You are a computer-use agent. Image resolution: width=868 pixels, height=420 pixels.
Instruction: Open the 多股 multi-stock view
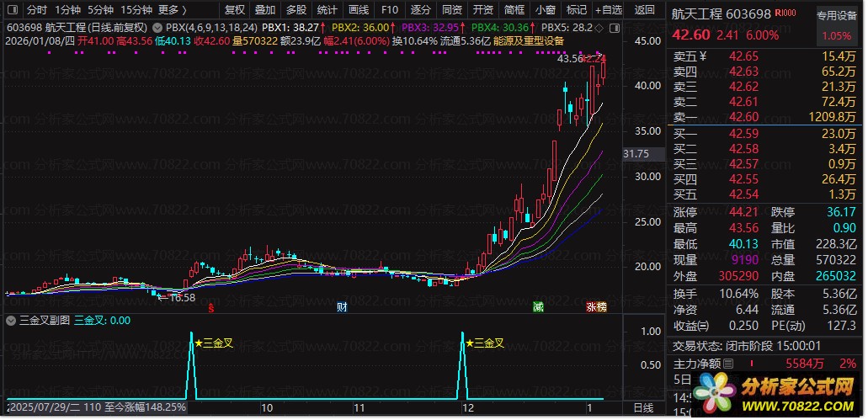pos(296,9)
